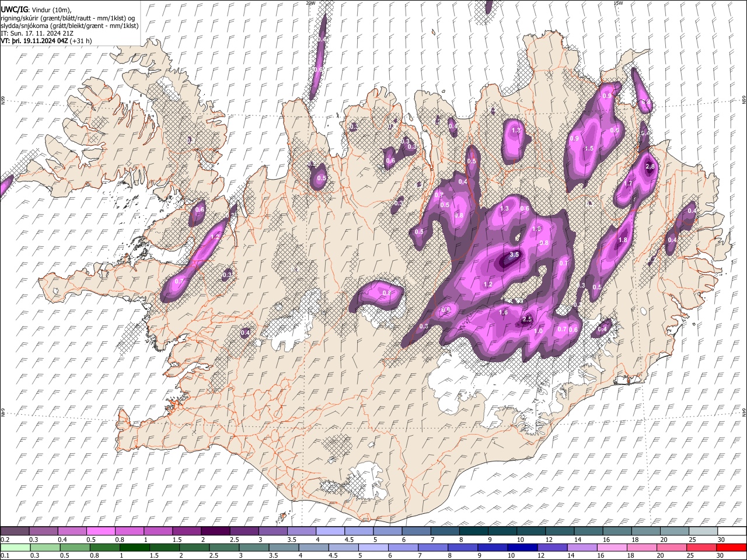Click the 4.5 label under the upper scale
Image resolution: width=747 pixels, height=560 pixels.
(x=349, y=540)
